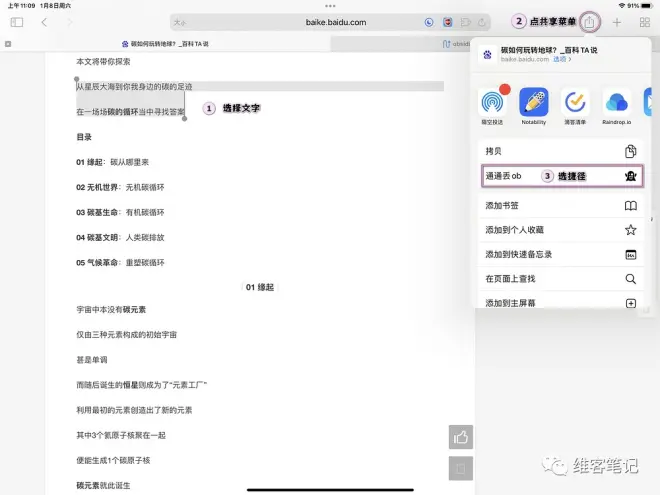
Task: Tap the selected text 从星辰大海到你我身边的碳的足迹
Action: click(134, 87)
